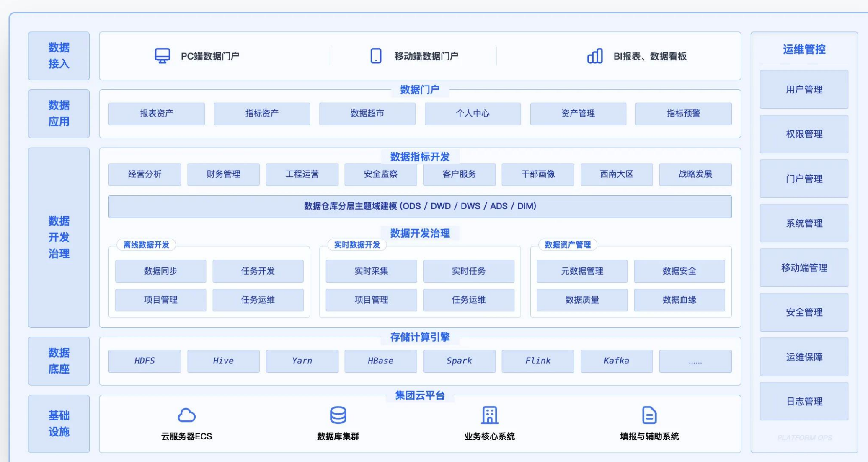Screen dimensions: 868x462
Task: Open 权限管理 in 运维管控 panel
Action: click(804, 134)
